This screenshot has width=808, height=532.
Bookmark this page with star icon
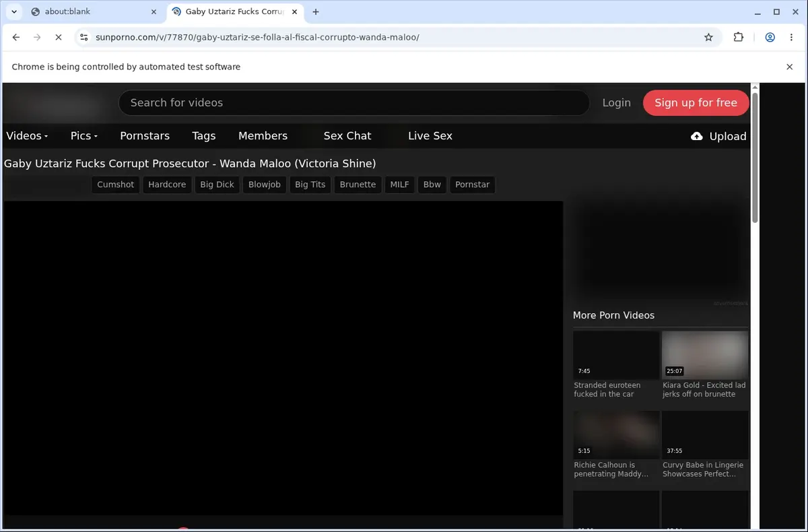[x=708, y=37]
